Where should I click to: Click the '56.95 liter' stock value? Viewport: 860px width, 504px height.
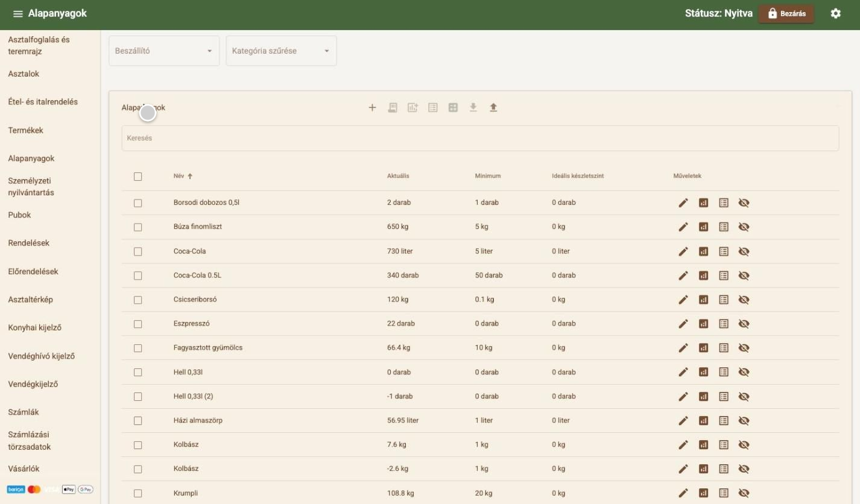tap(403, 420)
